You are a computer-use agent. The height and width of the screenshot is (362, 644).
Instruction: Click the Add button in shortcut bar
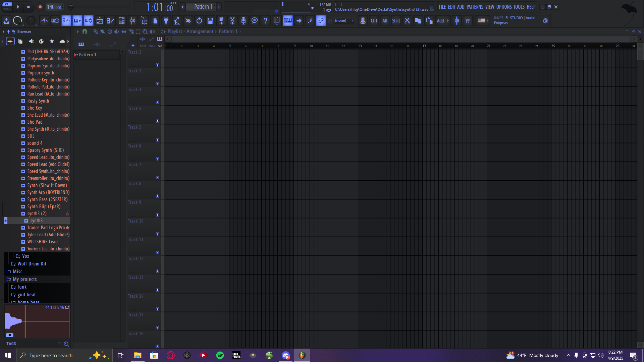pos(440,21)
